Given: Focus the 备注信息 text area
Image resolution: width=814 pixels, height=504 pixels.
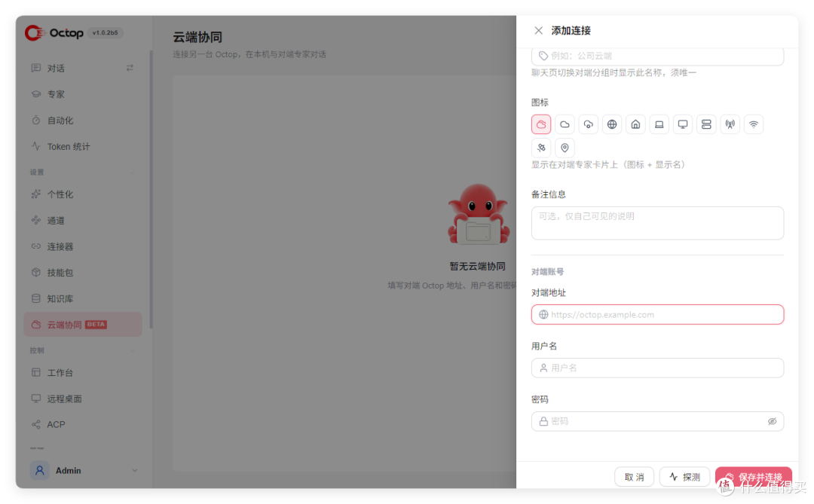Looking at the screenshot, I should coord(658,223).
